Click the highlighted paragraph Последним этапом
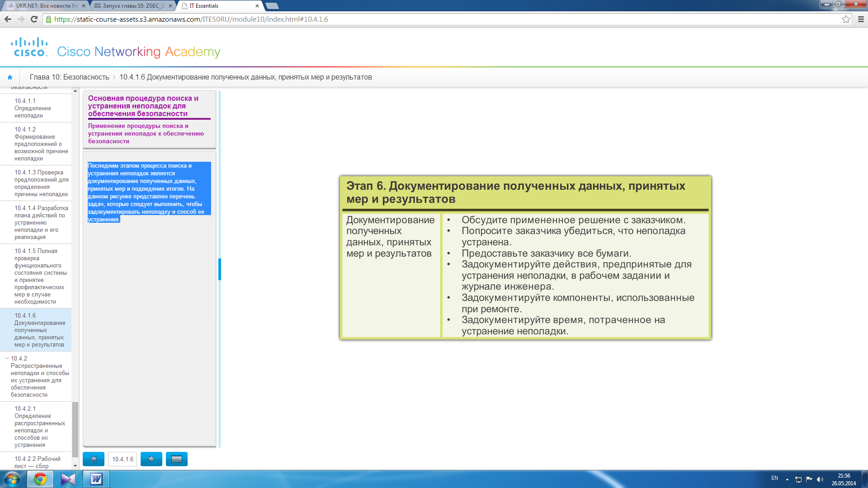This screenshot has height=488, width=868. [149, 192]
